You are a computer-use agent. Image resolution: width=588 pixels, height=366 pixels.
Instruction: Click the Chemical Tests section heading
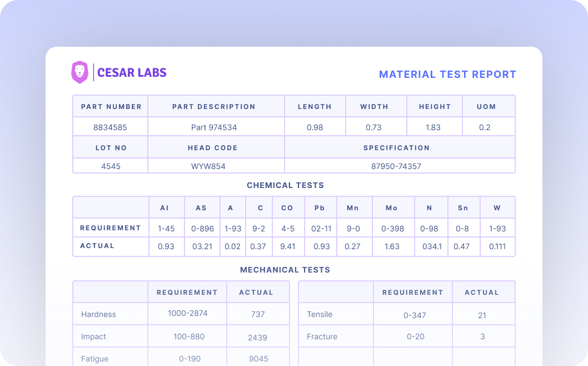285,185
